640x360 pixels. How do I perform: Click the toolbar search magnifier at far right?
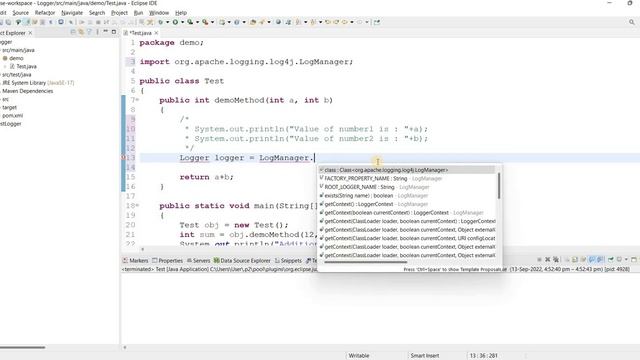pyautogui.click(x=632, y=22)
